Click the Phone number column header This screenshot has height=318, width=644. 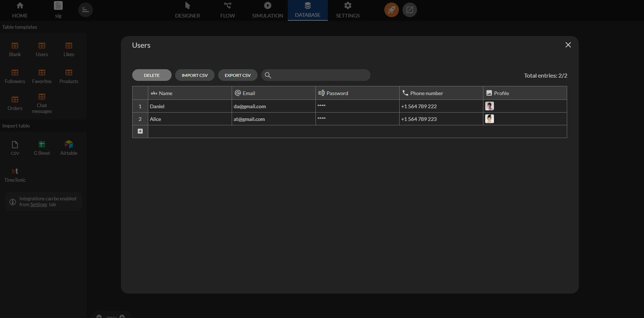[x=441, y=93]
